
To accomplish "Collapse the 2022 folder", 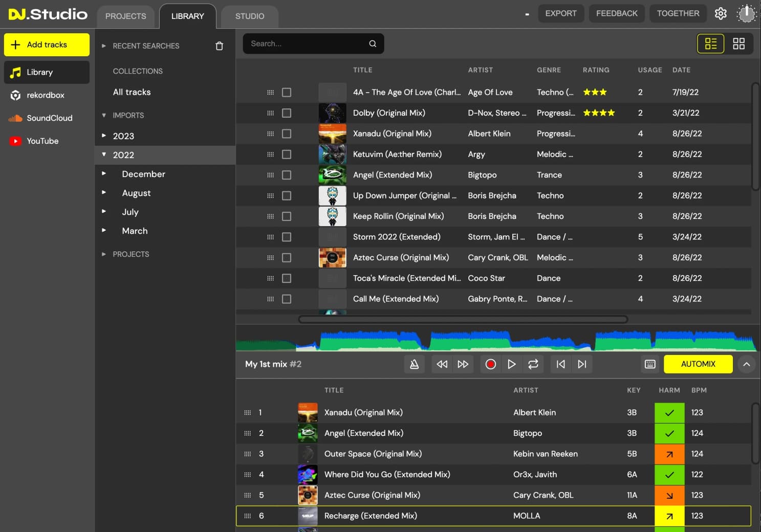I will [104, 154].
